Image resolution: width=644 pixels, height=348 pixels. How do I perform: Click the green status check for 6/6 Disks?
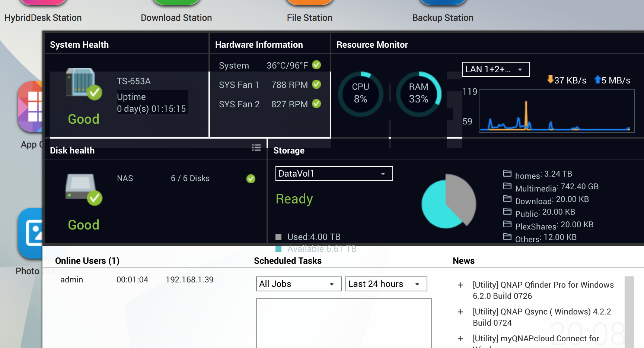pyautogui.click(x=251, y=179)
